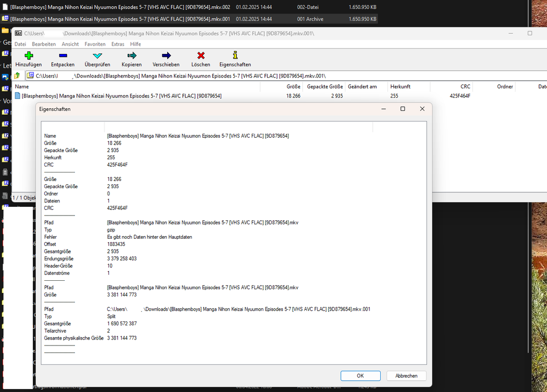Open the Datei menu
Image resolution: width=547 pixels, height=392 pixels.
[20, 44]
